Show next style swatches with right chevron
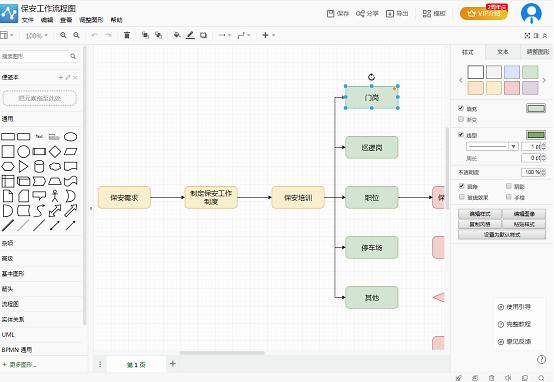 point(544,80)
